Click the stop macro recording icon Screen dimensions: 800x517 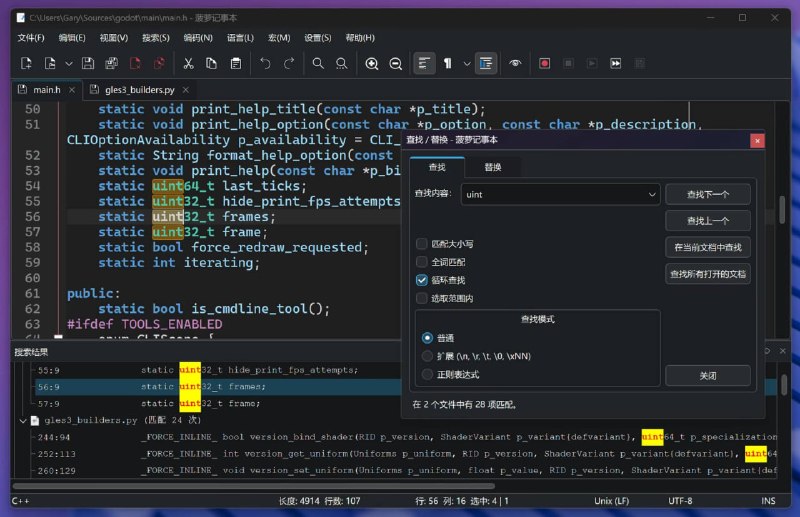point(568,63)
